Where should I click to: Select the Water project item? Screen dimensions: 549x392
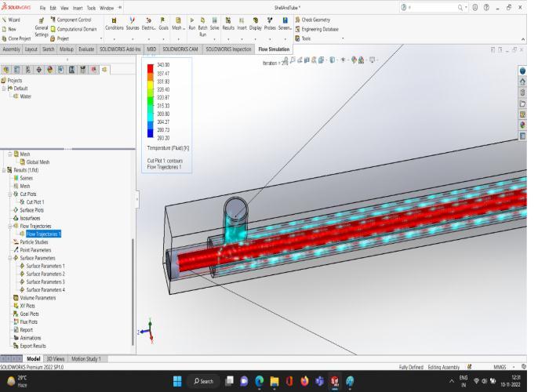tap(22, 96)
